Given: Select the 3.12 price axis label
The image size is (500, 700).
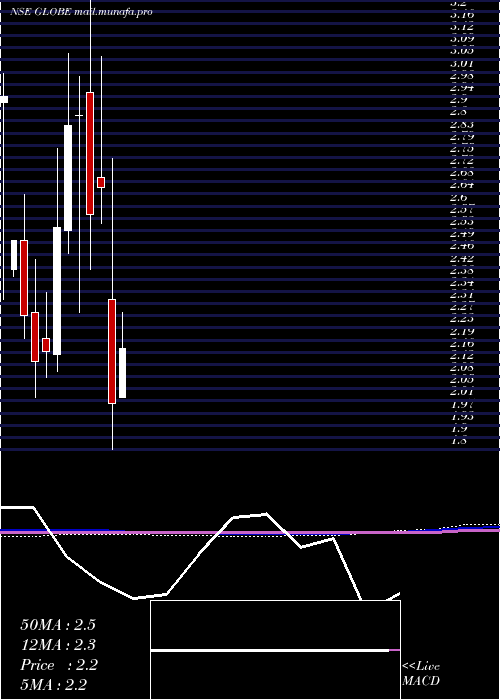Looking at the screenshot, I should [462, 26].
